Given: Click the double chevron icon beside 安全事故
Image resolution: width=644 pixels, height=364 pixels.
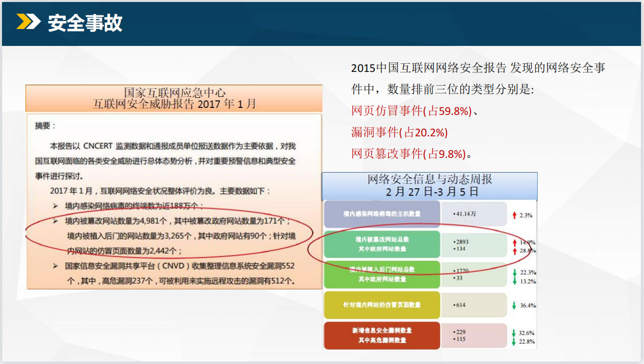Looking at the screenshot, I should pyautogui.click(x=28, y=22).
